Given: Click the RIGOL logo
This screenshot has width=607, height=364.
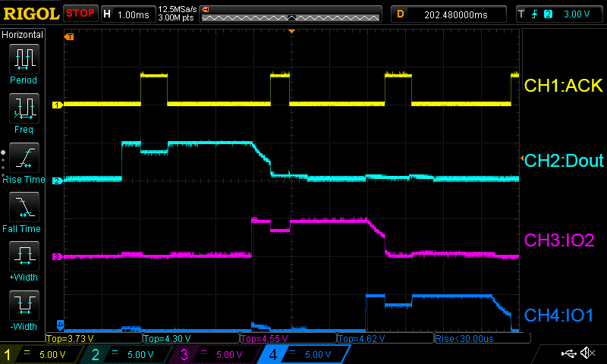Looking at the screenshot, I should point(31,14).
